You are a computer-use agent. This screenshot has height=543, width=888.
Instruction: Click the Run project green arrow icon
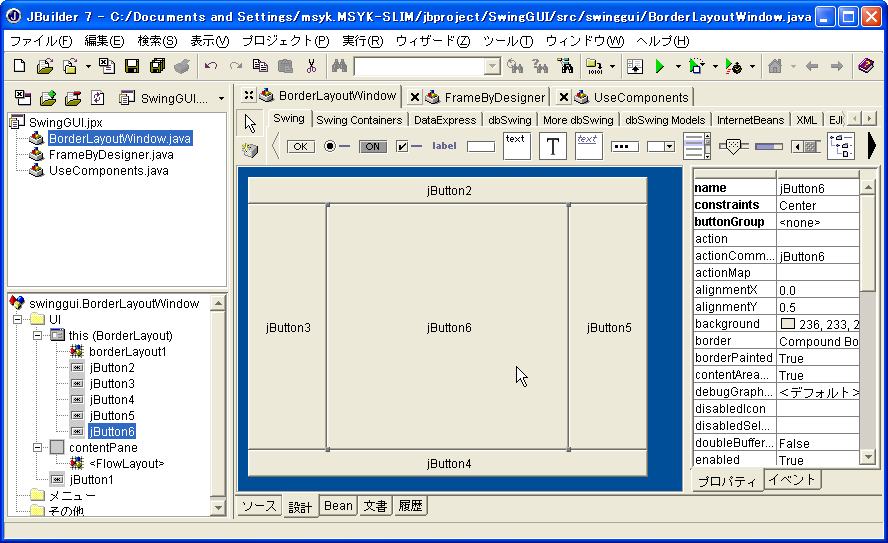(659, 67)
